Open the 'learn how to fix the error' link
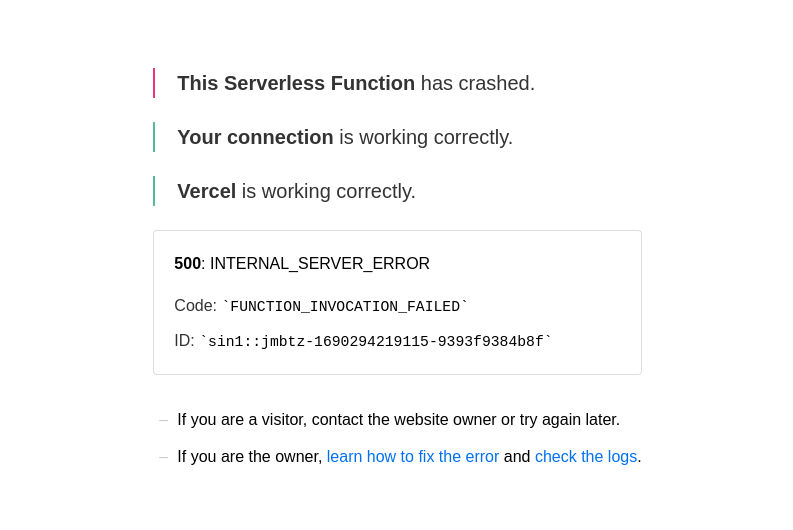Screen dimensions: 793x530 pos(413,456)
